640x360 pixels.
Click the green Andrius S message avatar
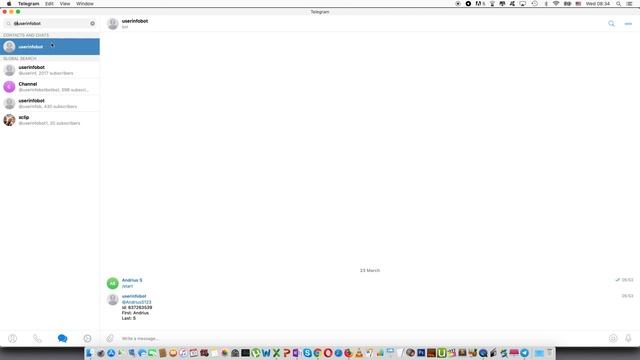113,283
